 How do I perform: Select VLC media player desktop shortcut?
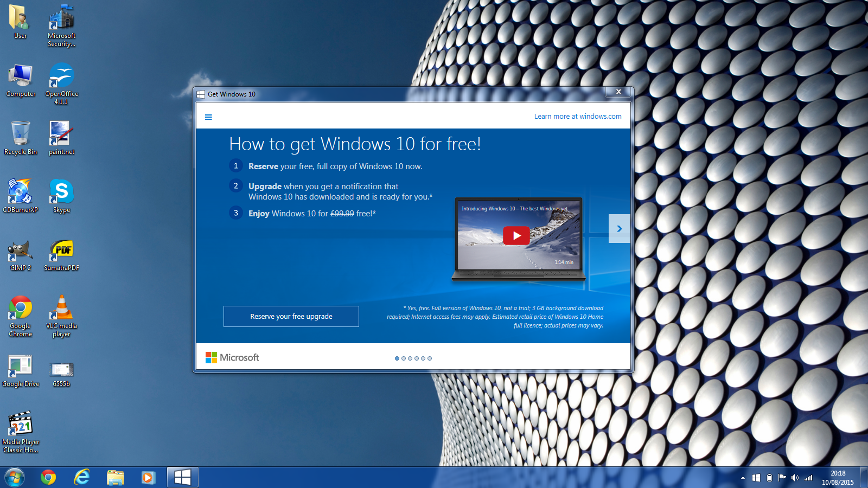point(61,317)
